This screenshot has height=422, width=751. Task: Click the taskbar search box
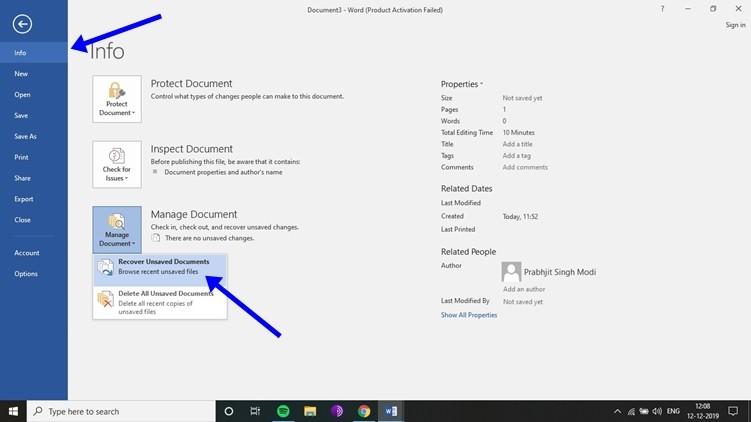pos(121,411)
